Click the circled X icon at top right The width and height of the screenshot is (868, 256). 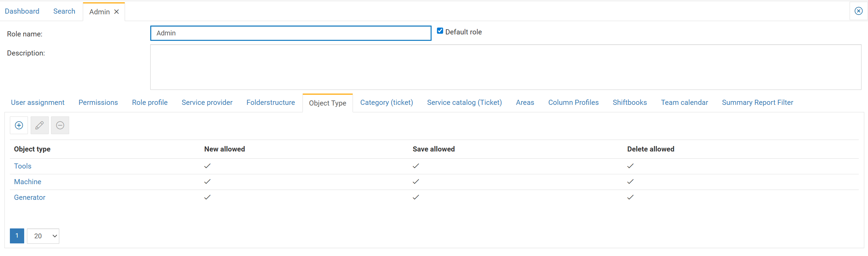coord(858,11)
